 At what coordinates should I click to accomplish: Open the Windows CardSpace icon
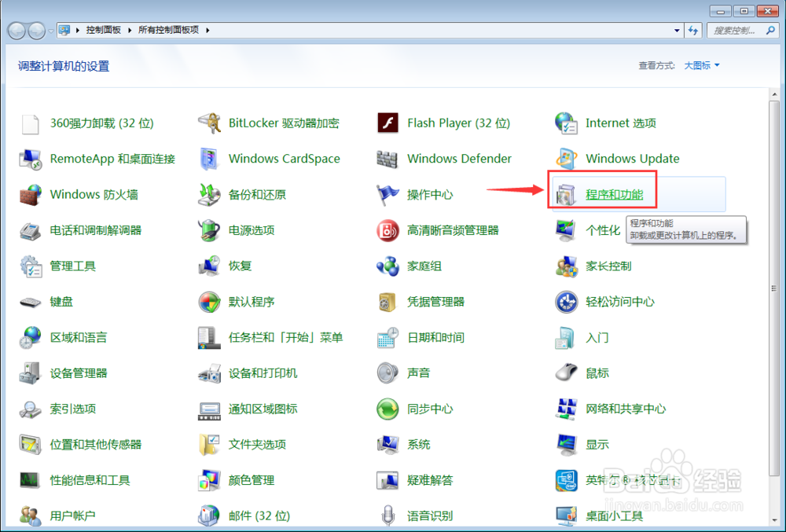208,160
